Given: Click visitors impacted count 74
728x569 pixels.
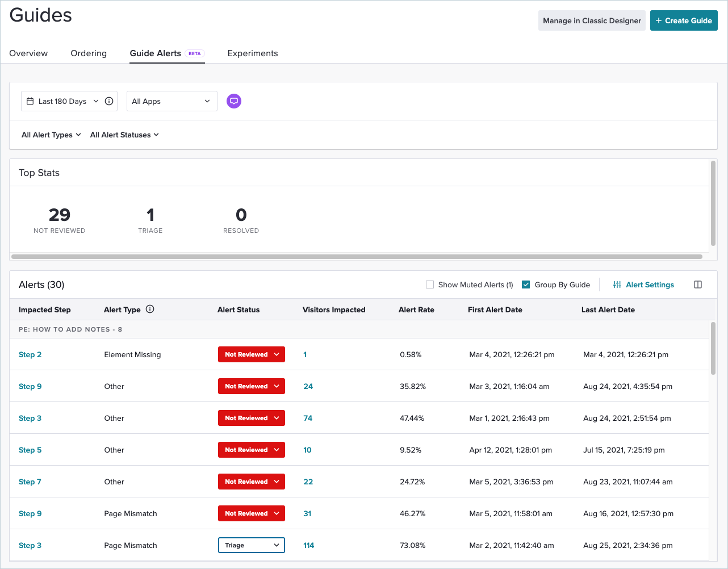Looking at the screenshot, I should [x=308, y=418].
